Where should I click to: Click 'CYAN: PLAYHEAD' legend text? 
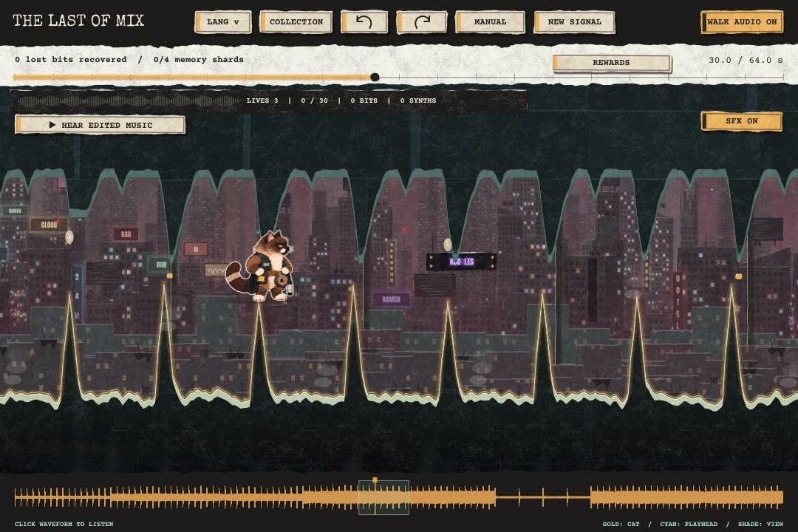click(689, 524)
